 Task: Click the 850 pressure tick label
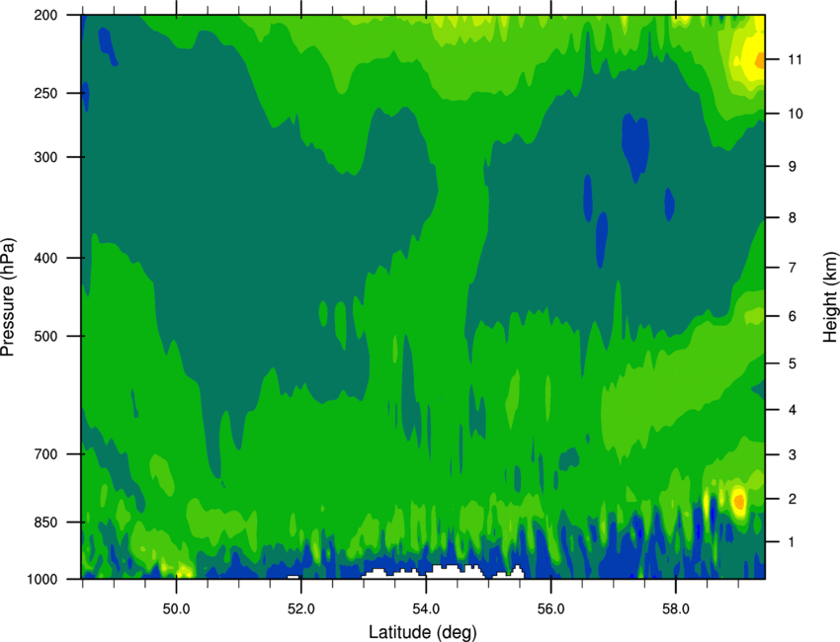(45, 522)
